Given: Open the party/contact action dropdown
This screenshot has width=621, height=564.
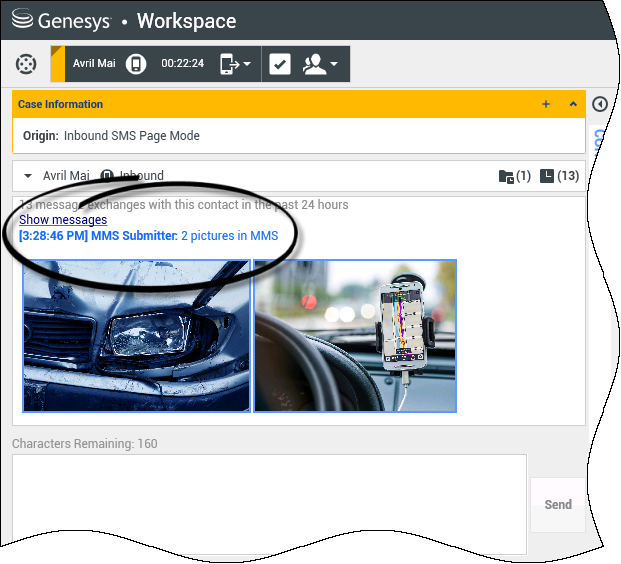Looking at the screenshot, I should pyautogui.click(x=320, y=64).
